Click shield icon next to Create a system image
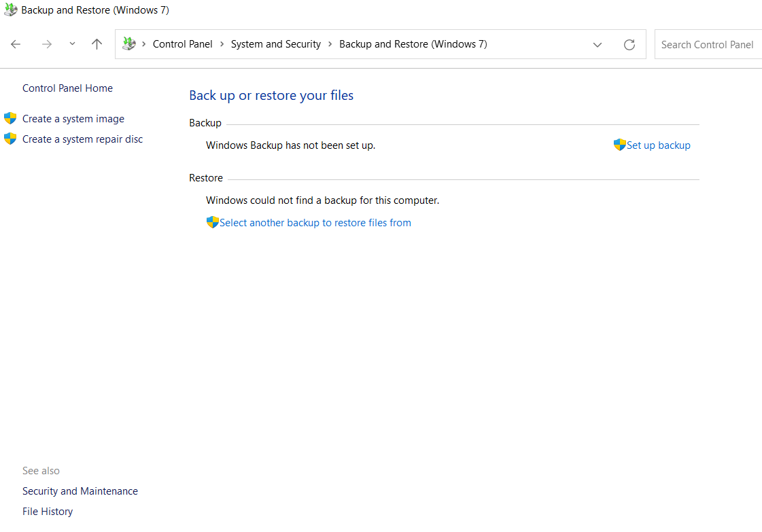 pos(10,119)
